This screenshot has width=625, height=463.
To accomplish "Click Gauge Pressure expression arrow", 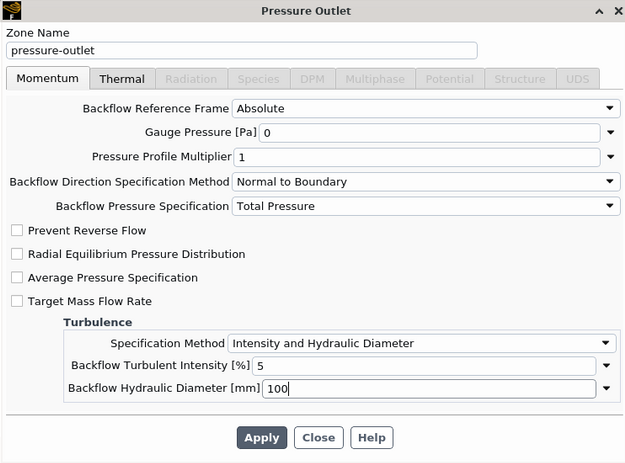I will coord(609,133).
